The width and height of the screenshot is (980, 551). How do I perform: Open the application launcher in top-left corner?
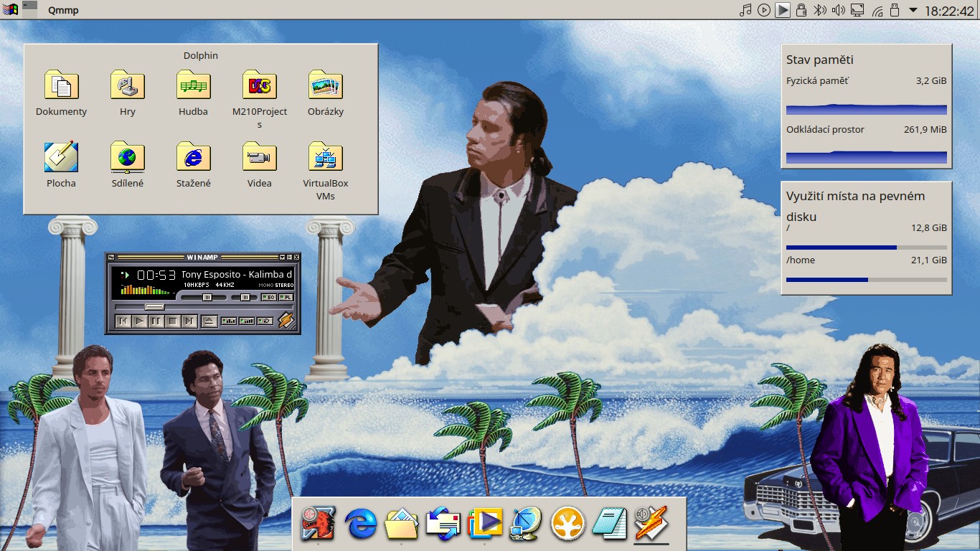click(x=10, y=10)
